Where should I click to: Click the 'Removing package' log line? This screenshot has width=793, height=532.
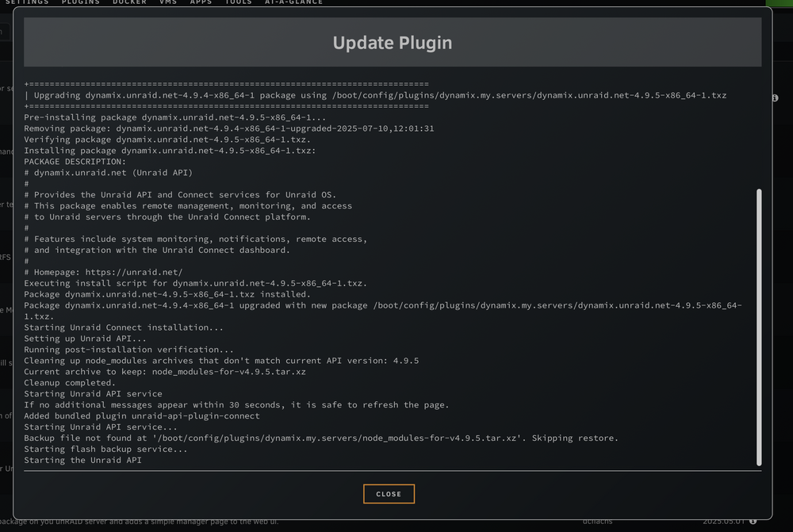[228, 128]
